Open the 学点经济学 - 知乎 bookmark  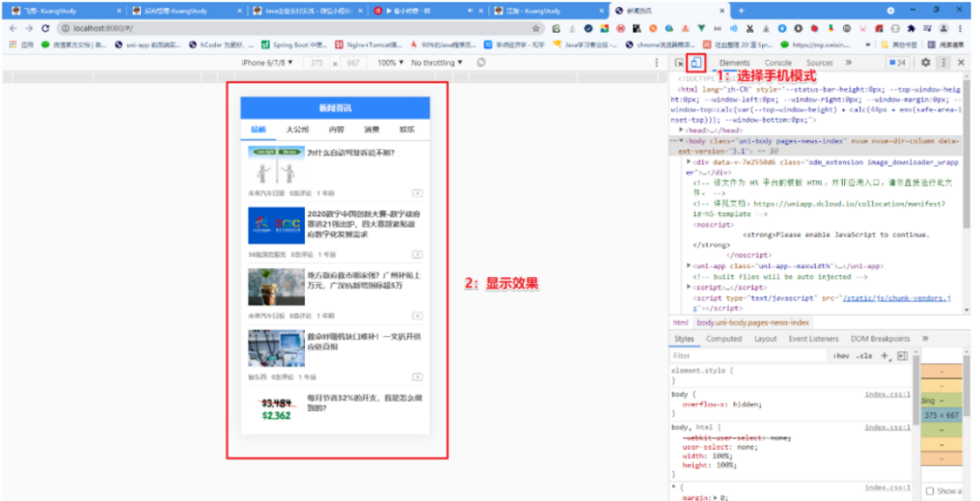(x=514, y=45)
